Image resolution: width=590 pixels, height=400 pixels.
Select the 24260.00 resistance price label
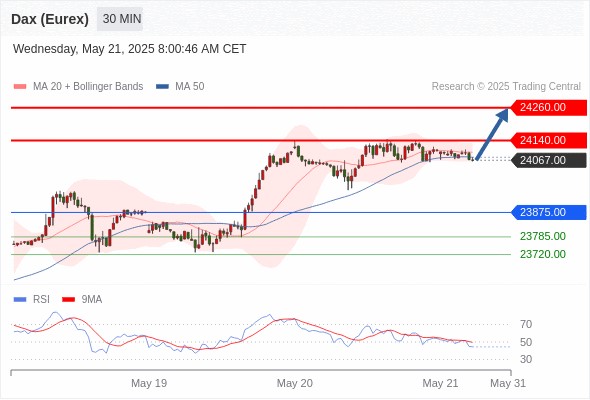[x=549, y=108]
